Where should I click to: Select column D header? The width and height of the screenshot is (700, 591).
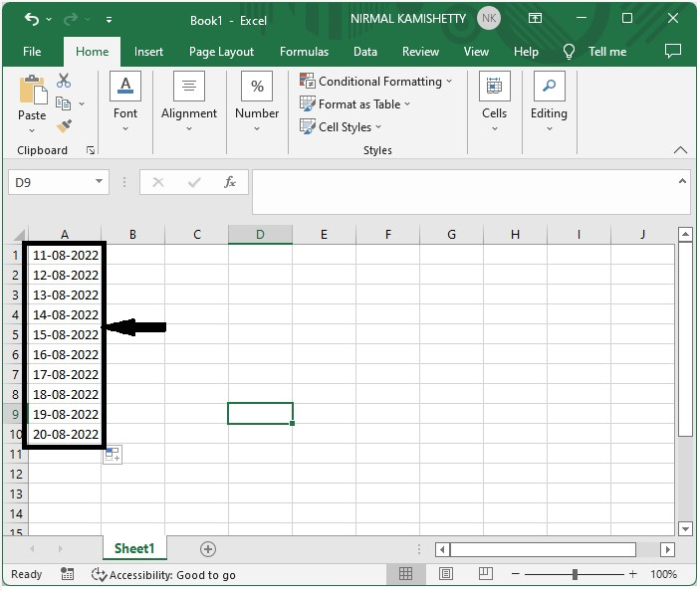[x=260, y=235]
